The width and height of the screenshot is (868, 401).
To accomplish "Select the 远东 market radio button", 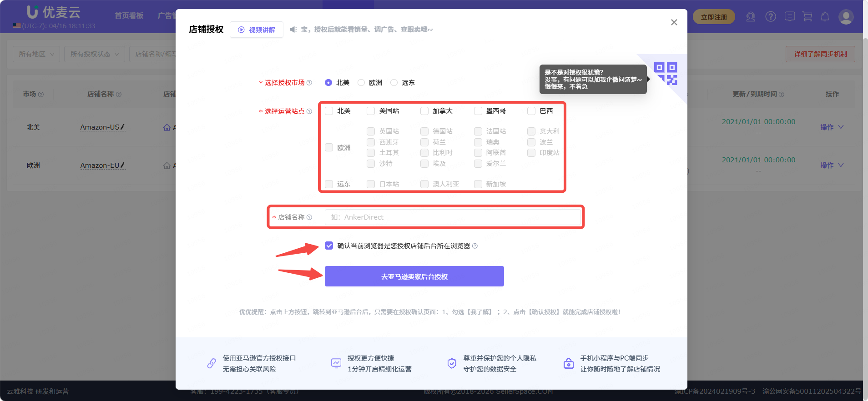I will tap(394, 83).
